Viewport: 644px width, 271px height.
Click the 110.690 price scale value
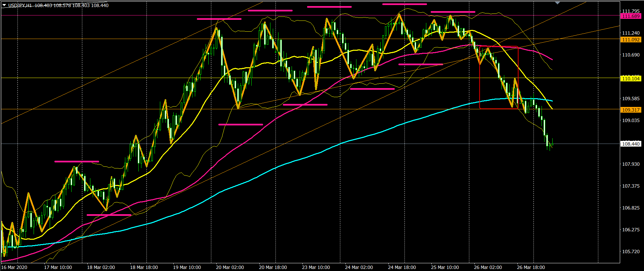631,55
